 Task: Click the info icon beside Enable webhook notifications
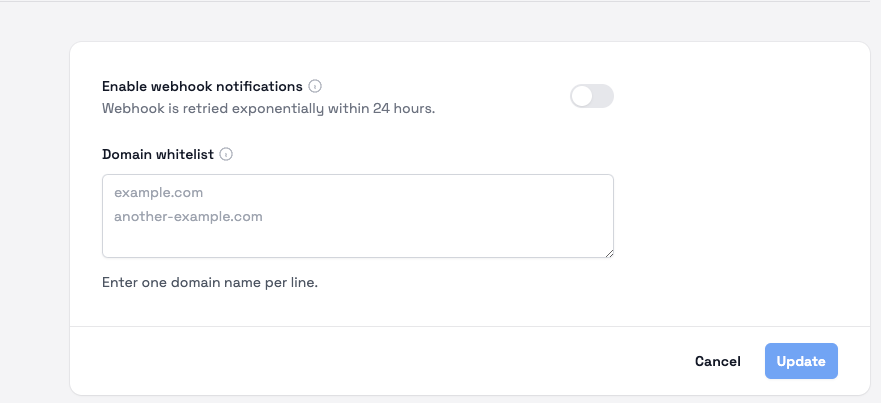315,86
